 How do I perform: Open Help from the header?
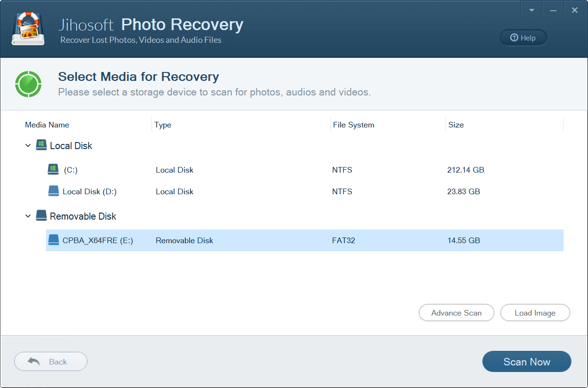pos(523,38)
